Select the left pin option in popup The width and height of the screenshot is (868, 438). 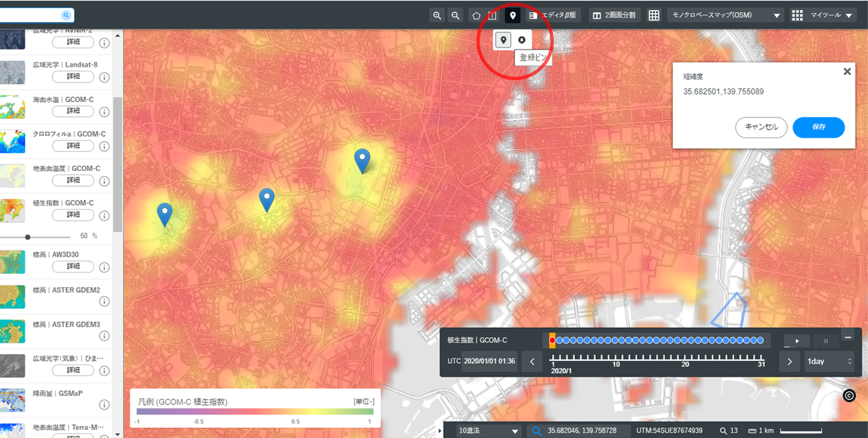(x=504, y=41)
